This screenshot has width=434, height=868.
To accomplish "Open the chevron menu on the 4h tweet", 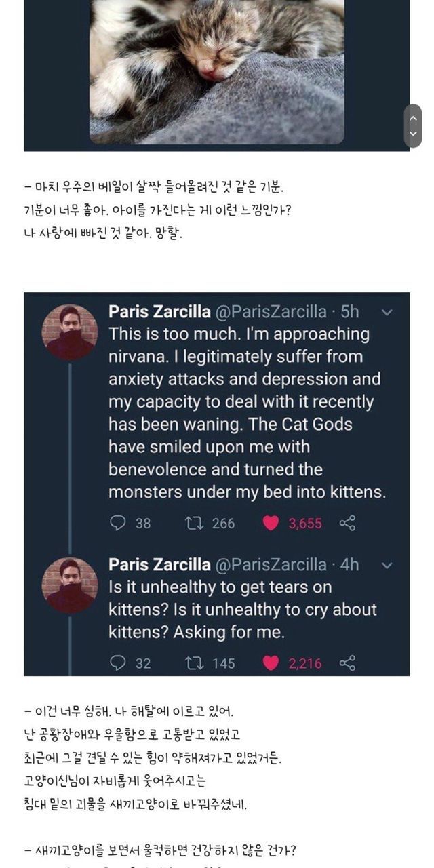I will pyautogui.click(x=387, y=565).
